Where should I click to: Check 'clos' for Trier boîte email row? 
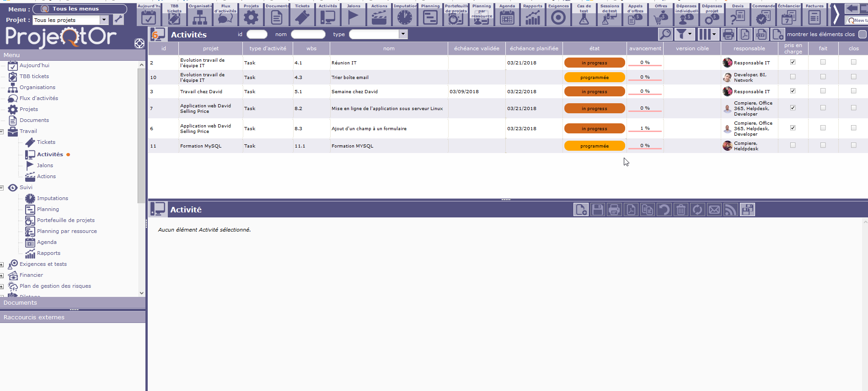(854, 77)
